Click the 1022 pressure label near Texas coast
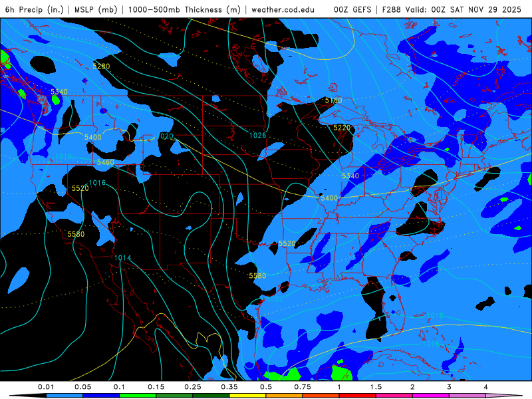This screenshot has height=399, width=532. tap(275, 299)
